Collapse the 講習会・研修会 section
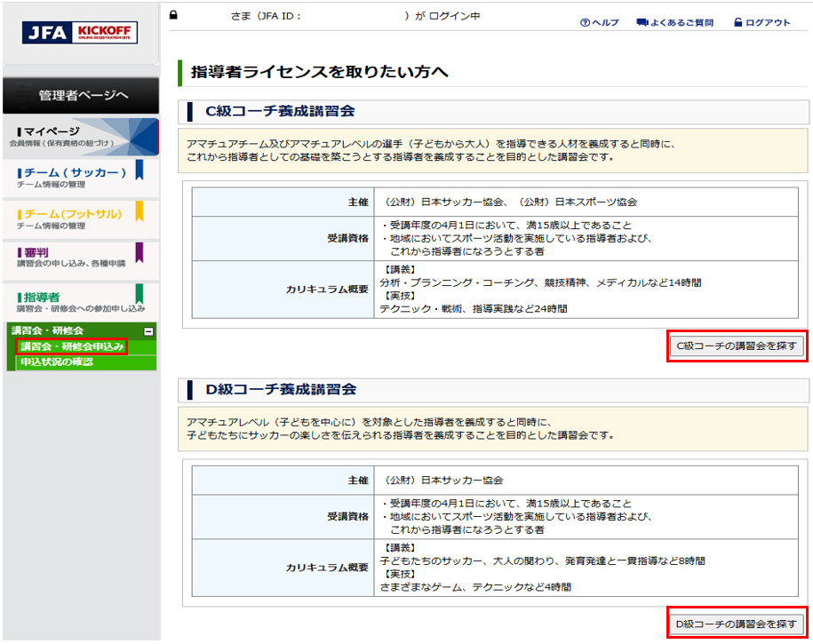 click(x=148, y=331)
